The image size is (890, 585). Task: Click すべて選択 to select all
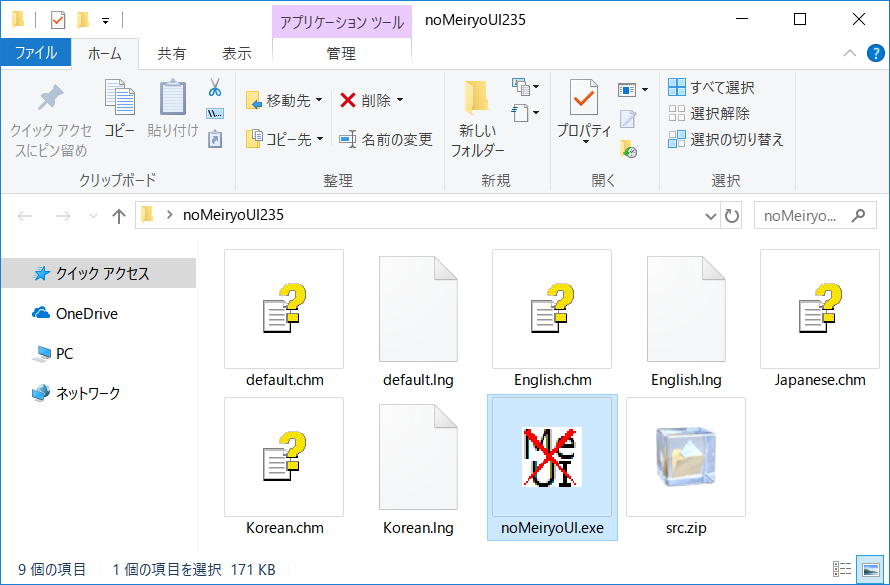[x=711, y=88]
